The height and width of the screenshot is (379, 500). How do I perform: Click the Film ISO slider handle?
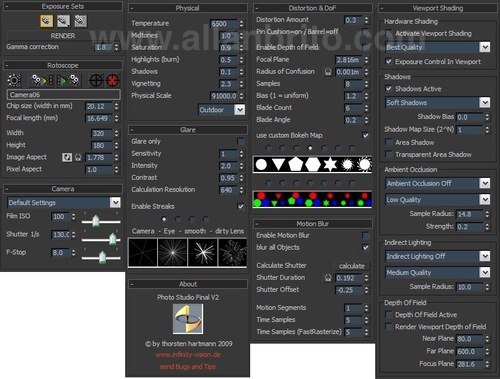pyautogui.click(x=96, y=220)
